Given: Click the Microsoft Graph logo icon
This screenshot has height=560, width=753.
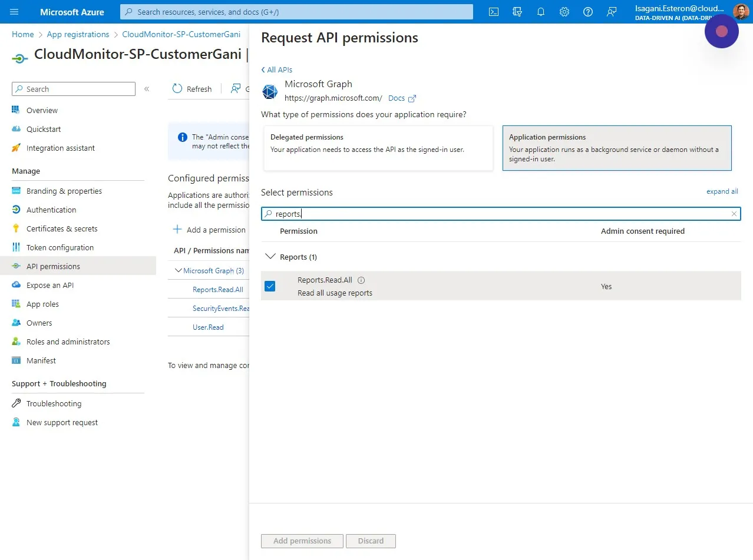Looking at the screenshot, I should pyautogui.click(x=270, y=92).
